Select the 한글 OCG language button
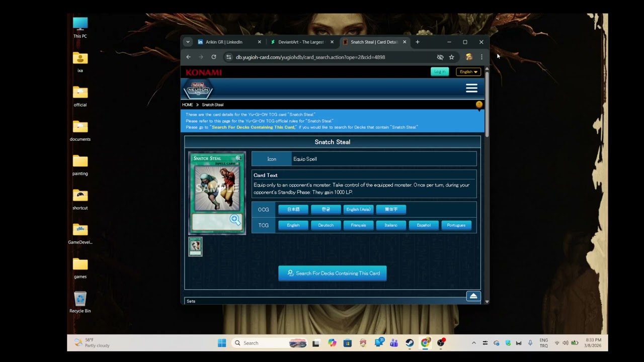The image size is (644, 362). pyautogui.click(x=326, y=210)
